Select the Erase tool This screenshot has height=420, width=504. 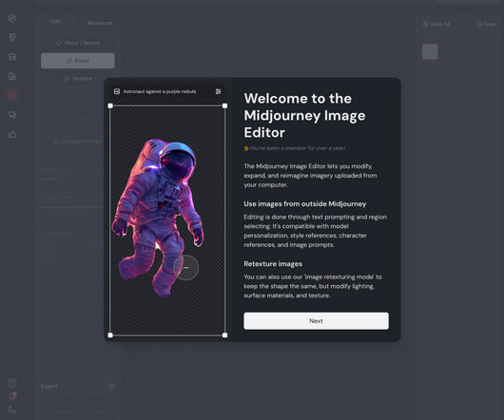pos(77,61)
